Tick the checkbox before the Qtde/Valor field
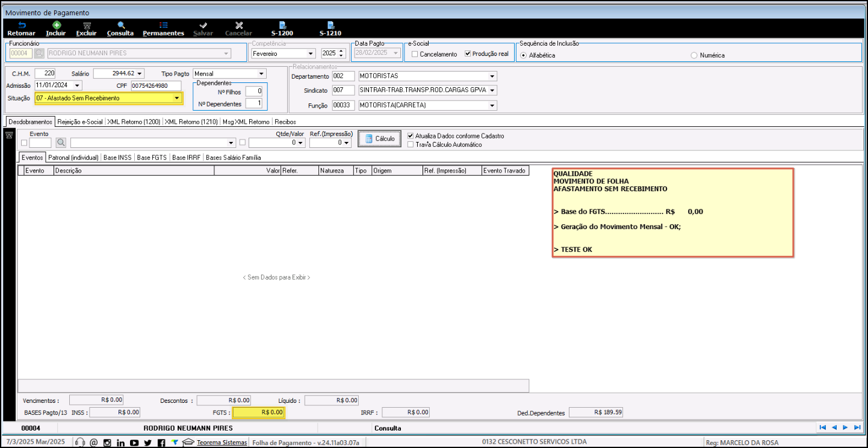Image resolution: width=868 pixels, height=448 pixels. (x=243, y=143)
